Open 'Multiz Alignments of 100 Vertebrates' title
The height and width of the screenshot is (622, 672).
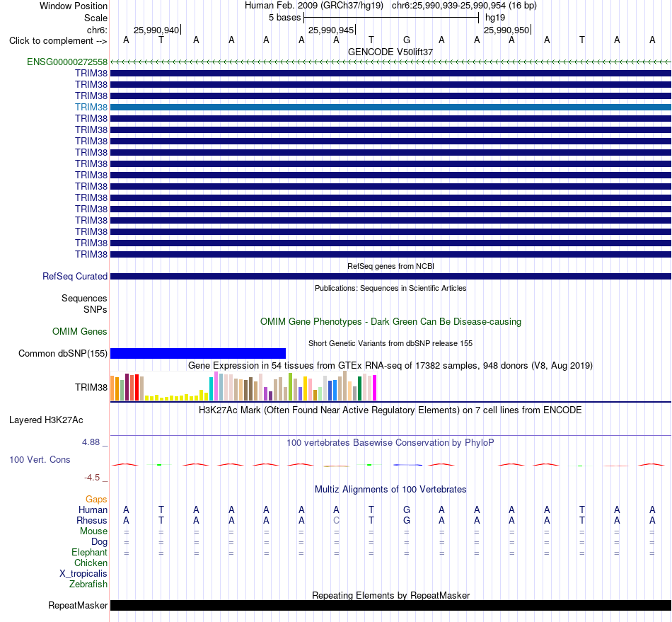[390, 490]
